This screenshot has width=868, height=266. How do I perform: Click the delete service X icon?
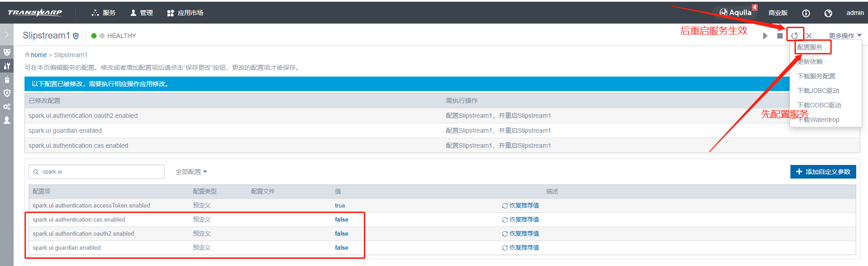pos(809,36)
